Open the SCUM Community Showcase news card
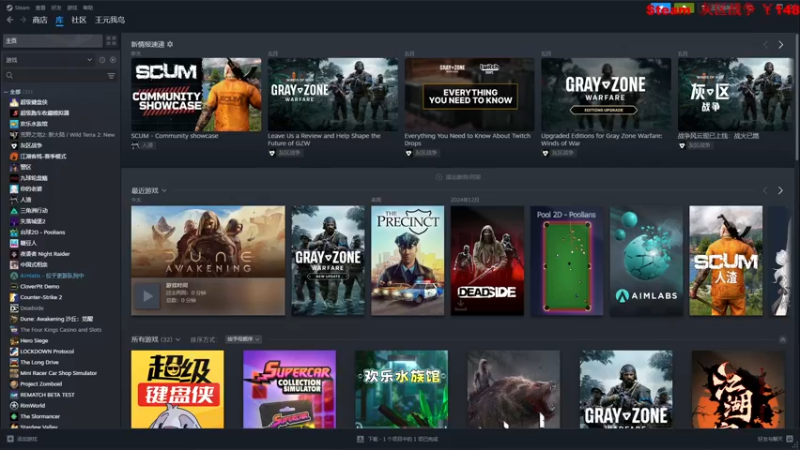The width and height of the screenshot is (800, 450). click(x=196, y=94)
